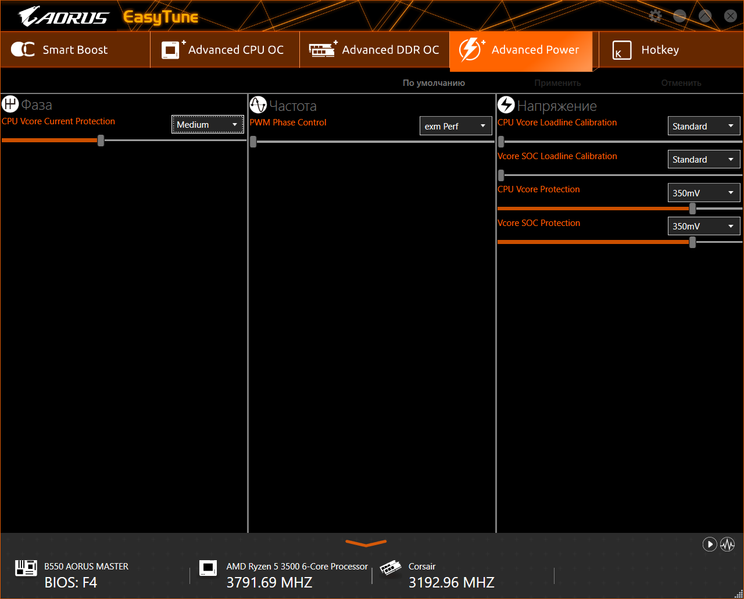Click the Advanced DDR OC memory icon
Screen dimensions: 744x599
pyautogui.click(x=323, y=49)
